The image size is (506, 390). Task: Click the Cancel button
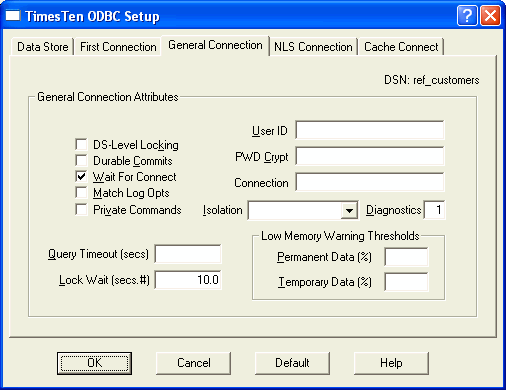194,363
